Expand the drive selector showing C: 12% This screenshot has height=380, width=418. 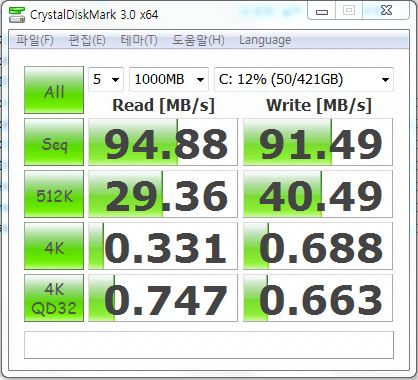304,79
